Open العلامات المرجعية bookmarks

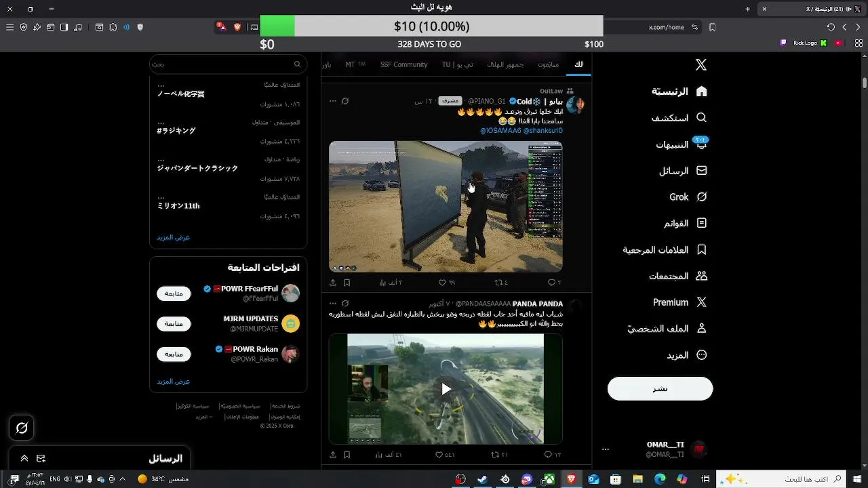(665, 249)
